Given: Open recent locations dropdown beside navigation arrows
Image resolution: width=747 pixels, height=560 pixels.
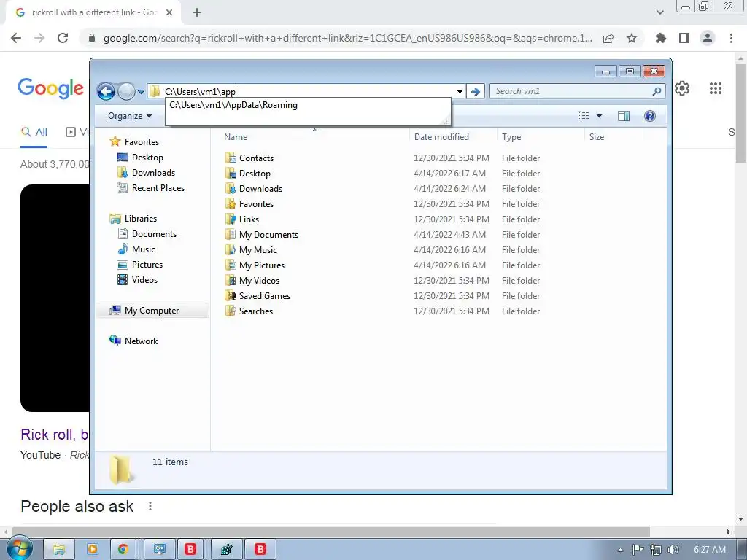Looking at the screenshot, I should [x=141, y=91].
